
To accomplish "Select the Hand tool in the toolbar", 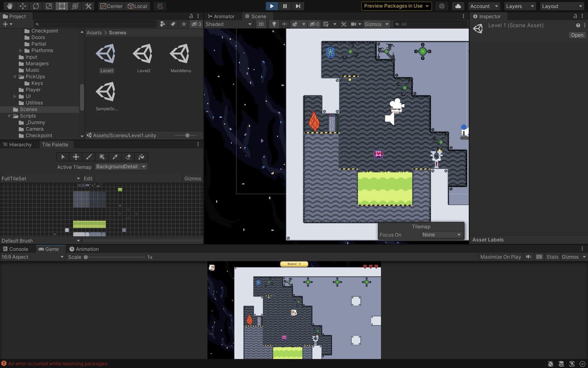I will pos(9,6).
